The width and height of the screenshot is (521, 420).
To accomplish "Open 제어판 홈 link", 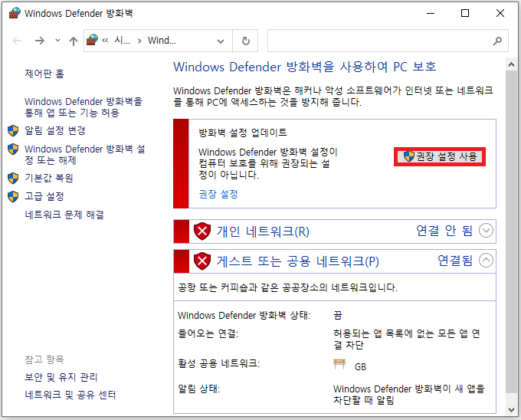I will coord(44,74).
